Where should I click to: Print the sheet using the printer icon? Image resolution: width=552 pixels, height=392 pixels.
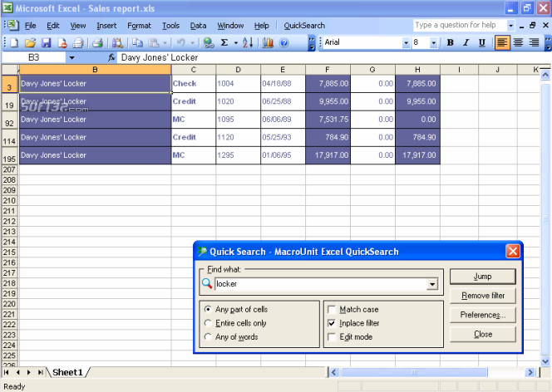click(x=97, y=43)
